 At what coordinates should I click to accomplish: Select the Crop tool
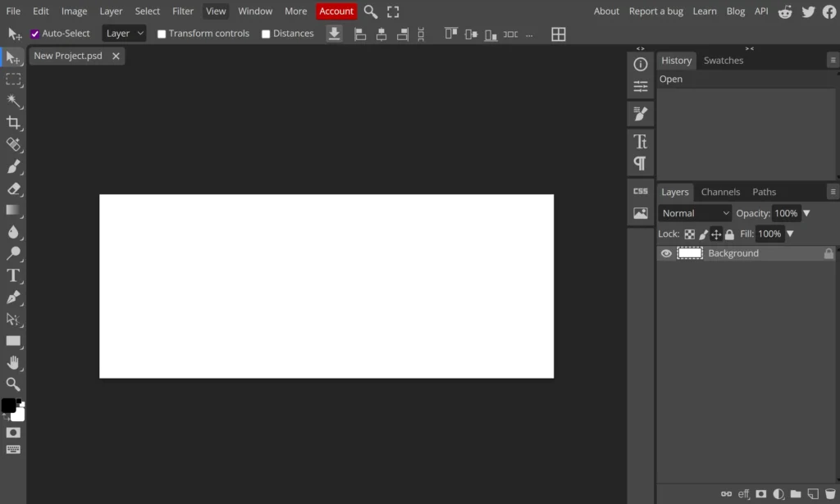coord(13,123)
